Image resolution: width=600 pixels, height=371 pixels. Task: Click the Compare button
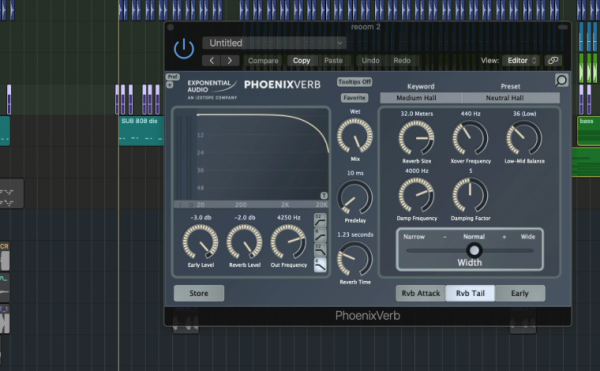pyautogui.click(x=263, y=60)
